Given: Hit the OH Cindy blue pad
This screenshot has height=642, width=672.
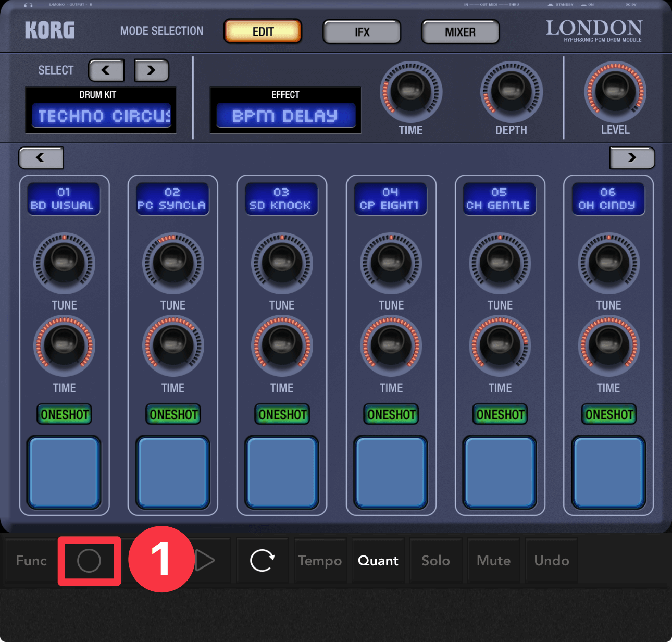Looking at the screenshot, I should (x=608, y=473).
